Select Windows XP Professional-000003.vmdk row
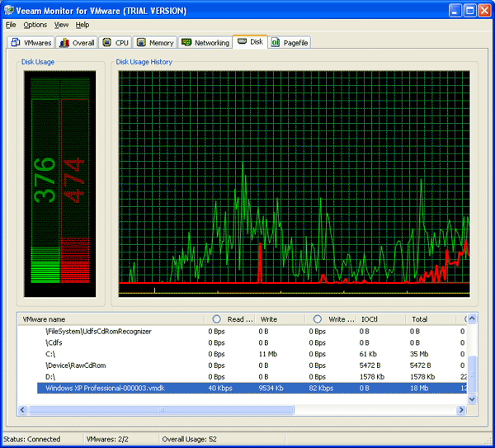The height and width of the screenshot is (448, 495). click(252, 389)
